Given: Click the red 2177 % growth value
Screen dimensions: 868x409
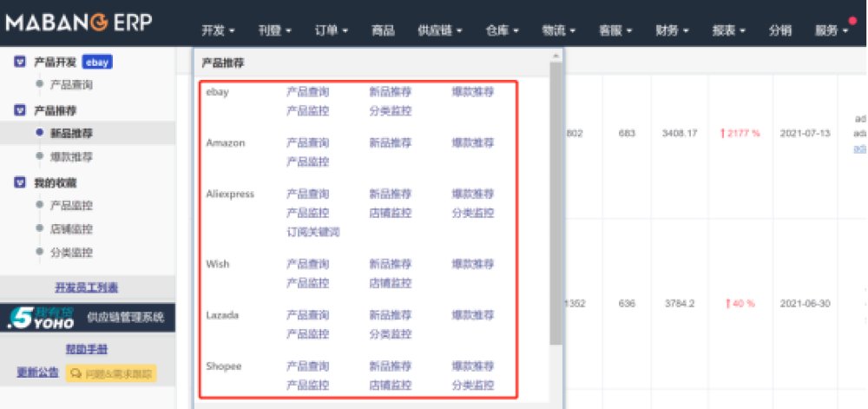Looking at the screenshot, I should (740, 134).
